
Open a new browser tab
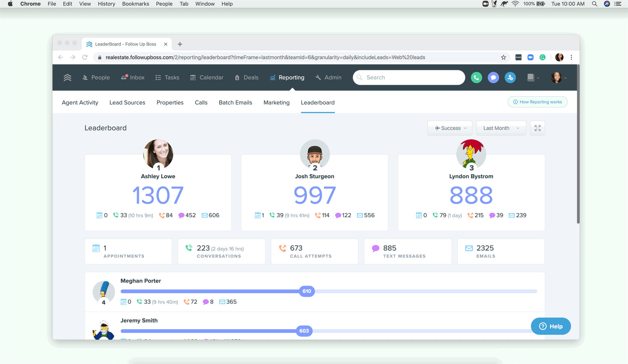[180, 44]
